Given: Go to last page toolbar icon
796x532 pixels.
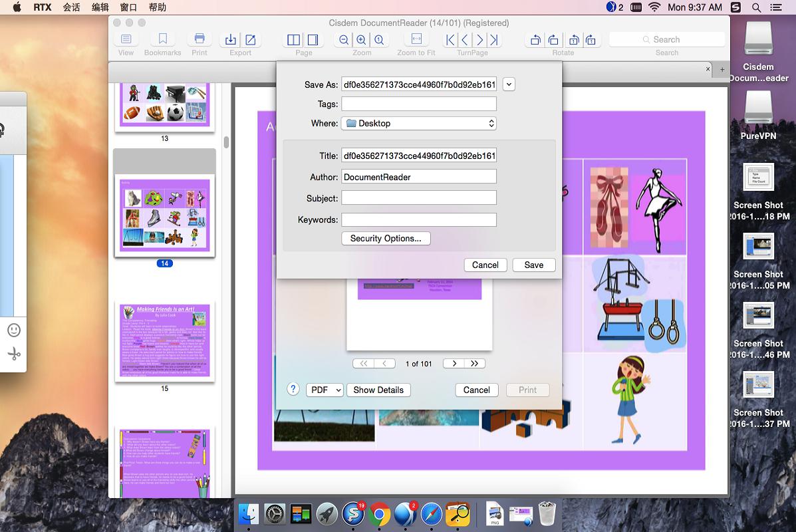Looking at the screenshot, I should click(x=495, y=40).
